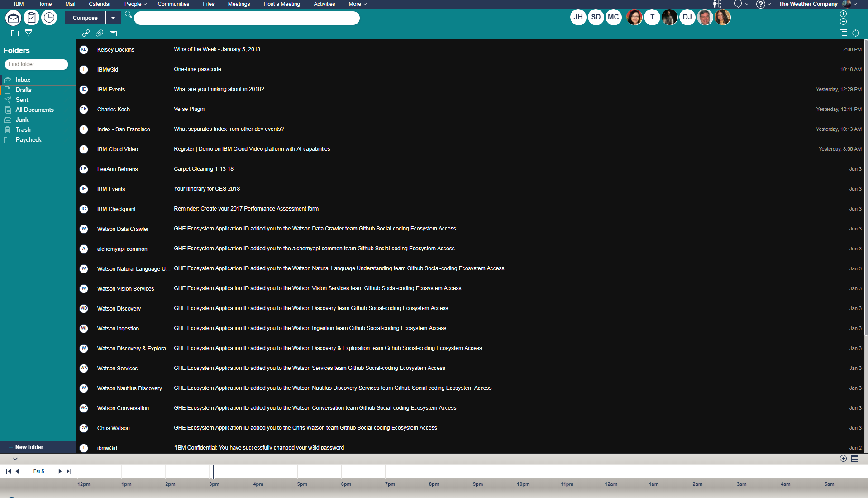Click the MC contact bubble

613,17
